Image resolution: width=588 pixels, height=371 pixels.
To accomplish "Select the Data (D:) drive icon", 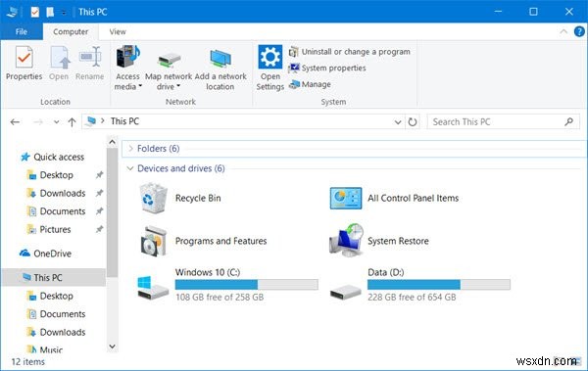I will tap(345, 292).
